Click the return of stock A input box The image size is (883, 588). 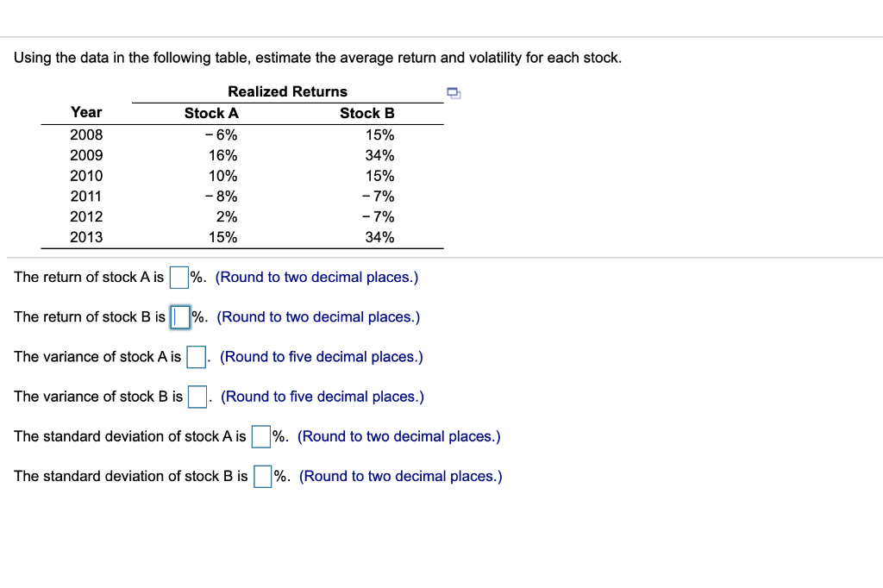coord(178,276)
